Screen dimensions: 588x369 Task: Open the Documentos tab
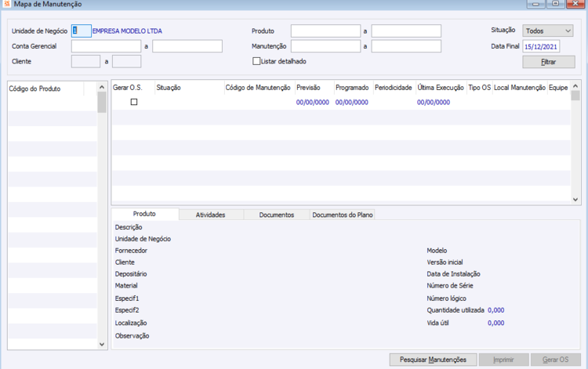(277, 215)
